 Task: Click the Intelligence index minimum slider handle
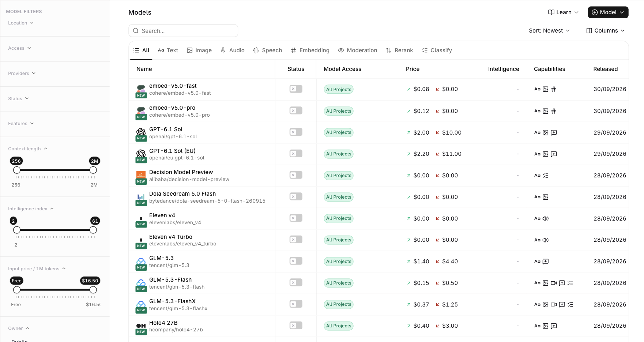tap(17, 230)
